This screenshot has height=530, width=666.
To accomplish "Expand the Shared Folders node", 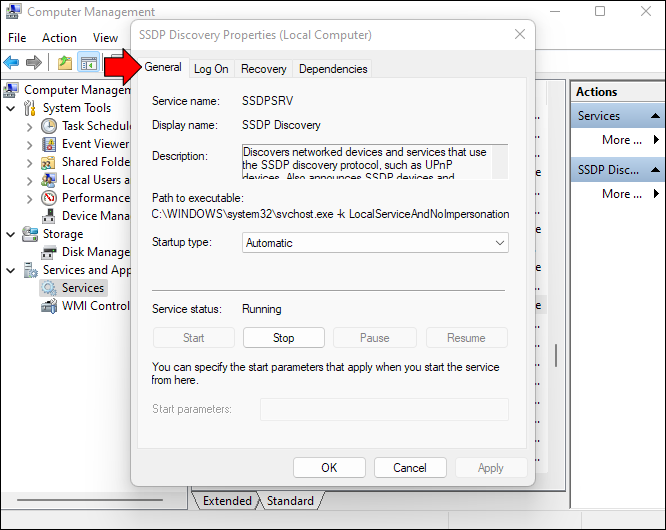I will pyautogui.click(x=29, y=163).
